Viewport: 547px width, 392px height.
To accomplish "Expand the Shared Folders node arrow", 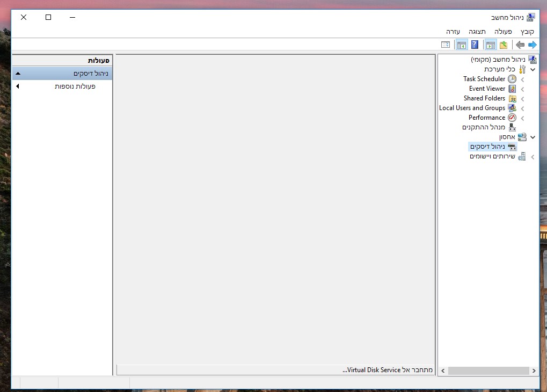I will click(x=523, y=99).
